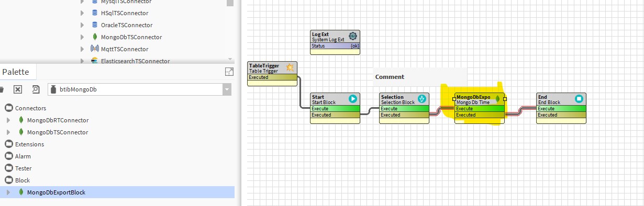Click the Selection block Executed slot
This screenshot has width=644, height=206.
tap(404, 115)
